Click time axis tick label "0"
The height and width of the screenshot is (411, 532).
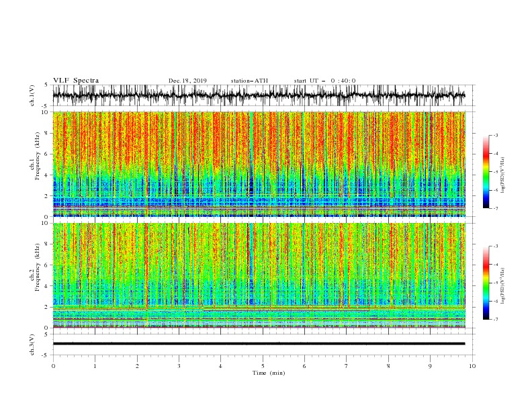(x=53, y=366)
